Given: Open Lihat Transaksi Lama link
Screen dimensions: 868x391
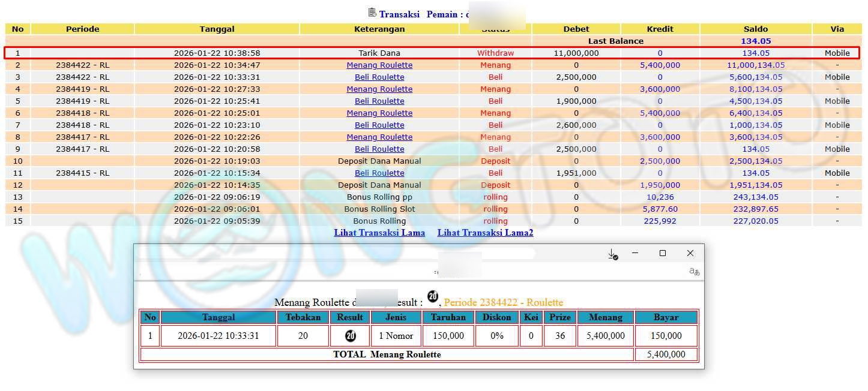Looking at the screenshot, I should [x=379, y=233].
